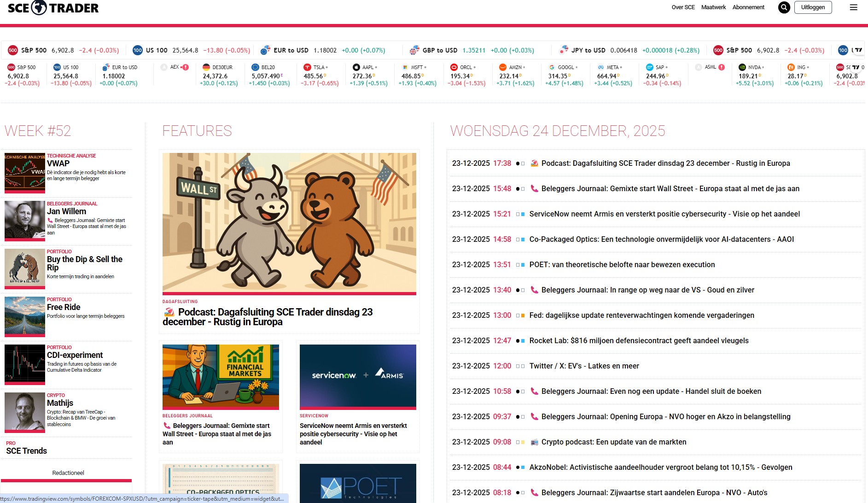Open the featured Podcast Dagafsluiting headline
This screenshot has width=868, height=503.
(x=268, y=317)
